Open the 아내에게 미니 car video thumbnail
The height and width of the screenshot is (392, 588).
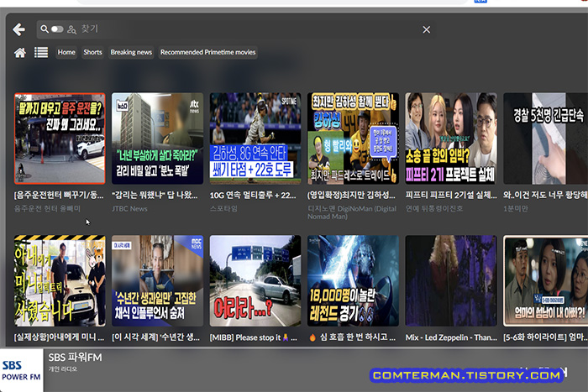60,280
